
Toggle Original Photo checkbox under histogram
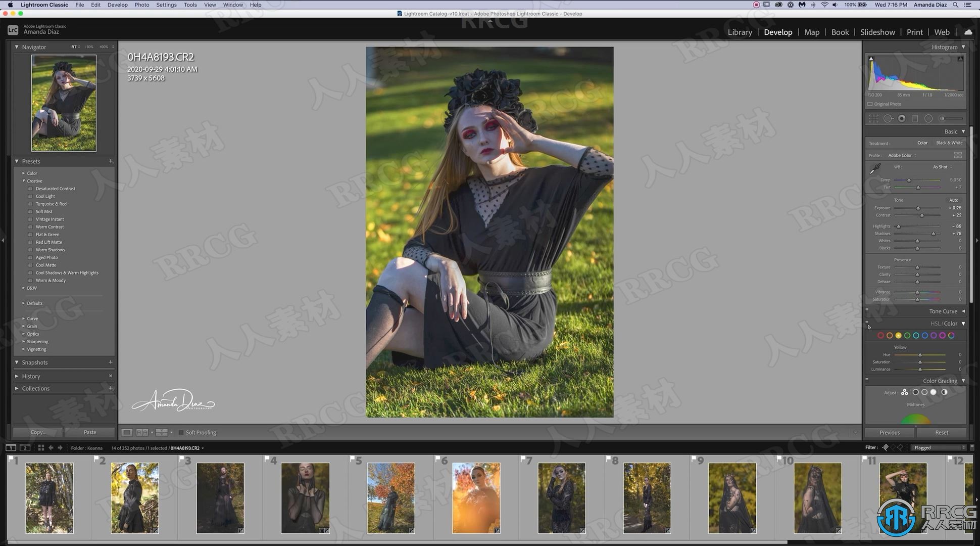870,104
